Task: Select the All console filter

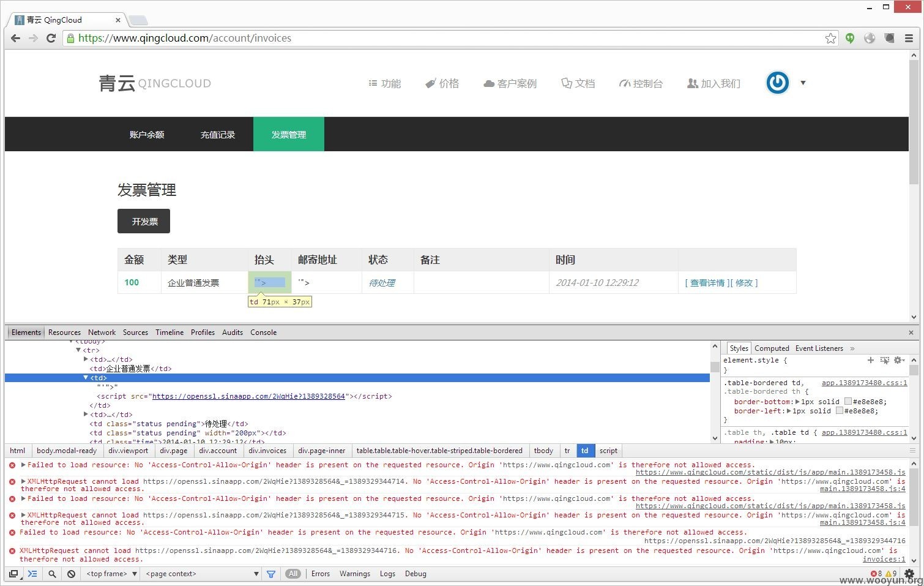Action: click(294, 574)
